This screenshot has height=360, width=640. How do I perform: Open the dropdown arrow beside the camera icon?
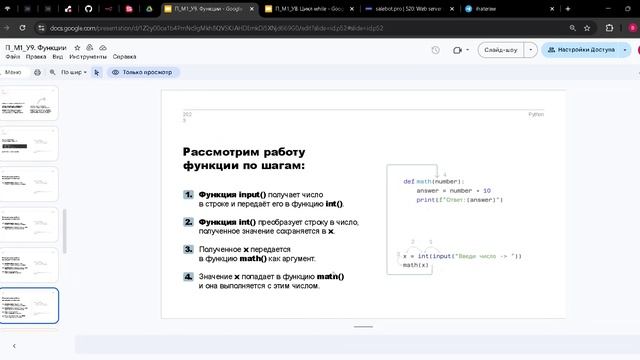pos(468,50)
